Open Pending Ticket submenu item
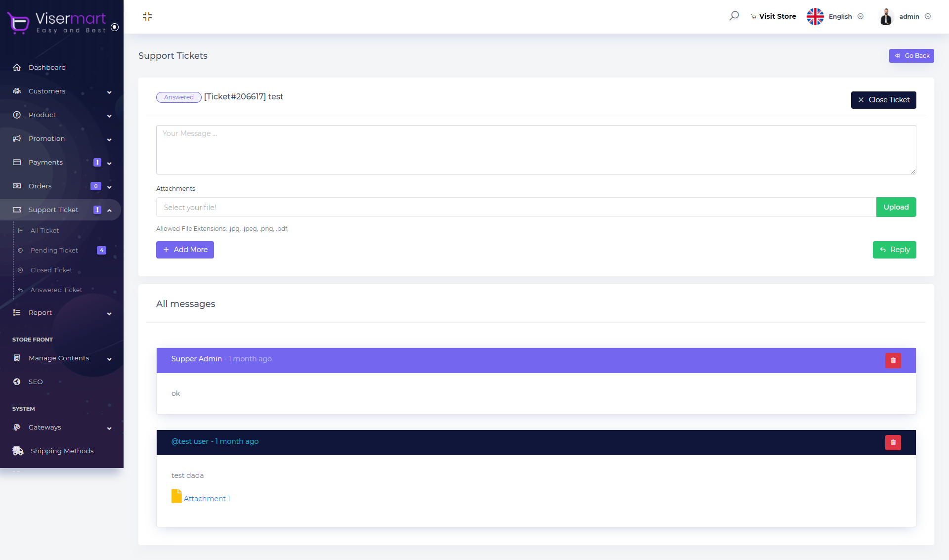 coord(54,250)
